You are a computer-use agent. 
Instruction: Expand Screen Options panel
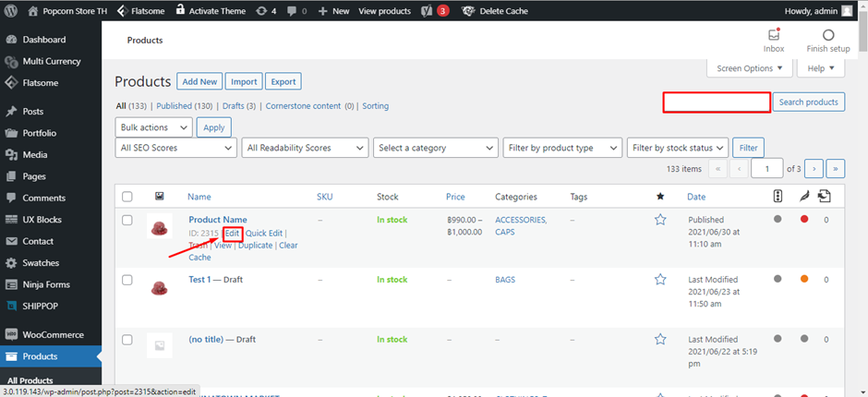coord(750,68)
